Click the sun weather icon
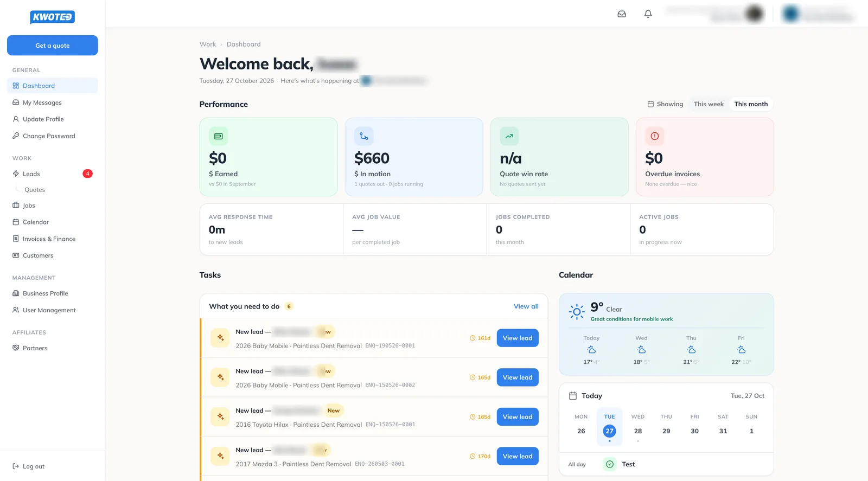Image resolution: width=868 pixels, height=481 pixels. (577, 311)
